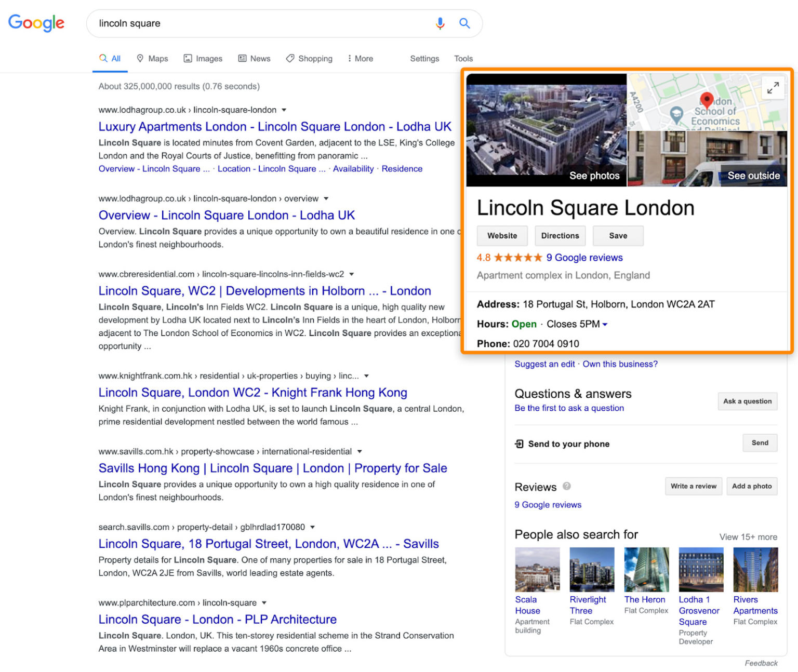Click the Add a photo button
This screenshot has width=798, height=672.
coord(752,486)
